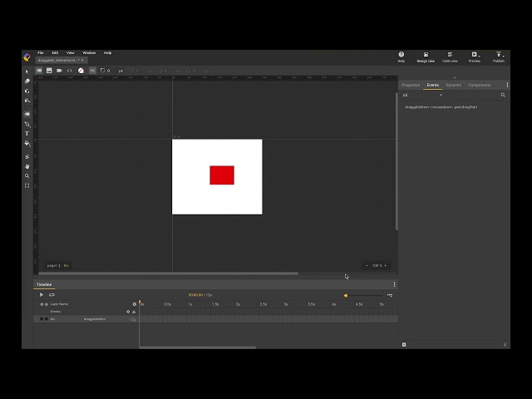Image resolution: width=532 pixels, height=399 pixels.
Task: Switch to the Properties tab
Action: tap(411, 85)
